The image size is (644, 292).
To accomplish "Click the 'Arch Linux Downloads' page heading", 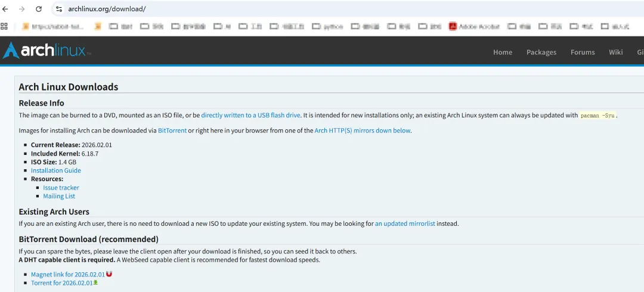I will (x=69, y=87).
